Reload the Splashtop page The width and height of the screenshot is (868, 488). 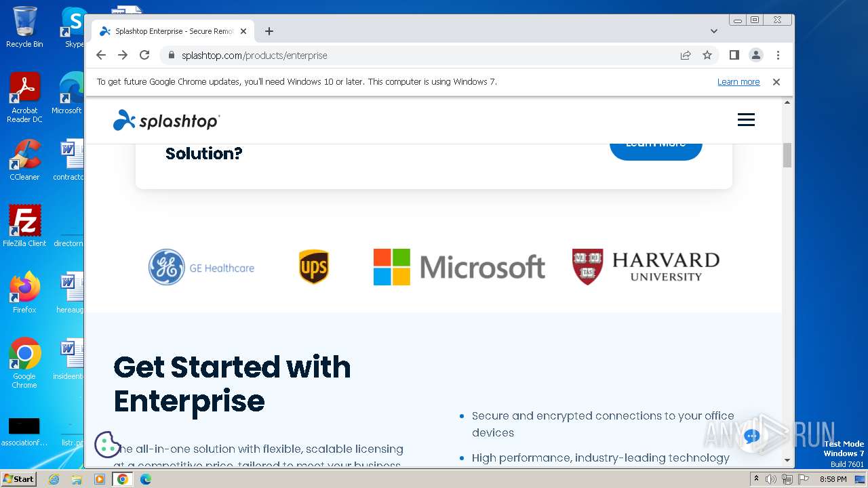pyautogui.click(x=144, y=55)
